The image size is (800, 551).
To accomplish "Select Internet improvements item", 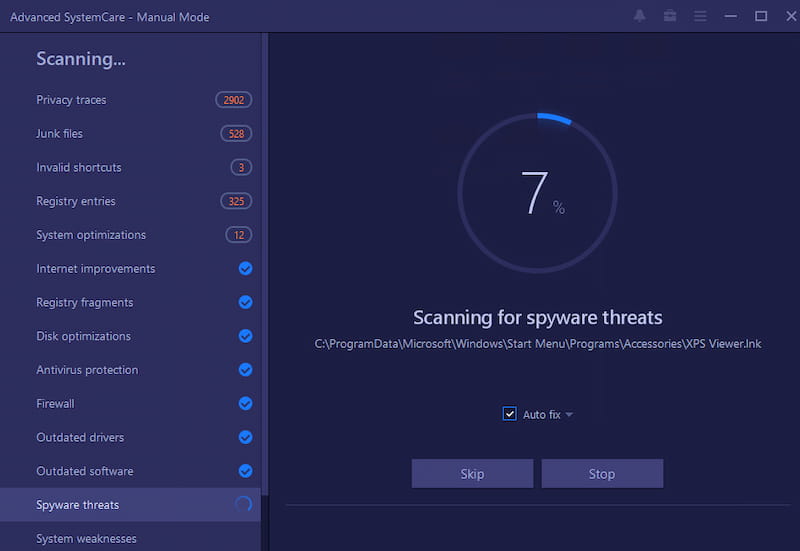I will (130, 268).
